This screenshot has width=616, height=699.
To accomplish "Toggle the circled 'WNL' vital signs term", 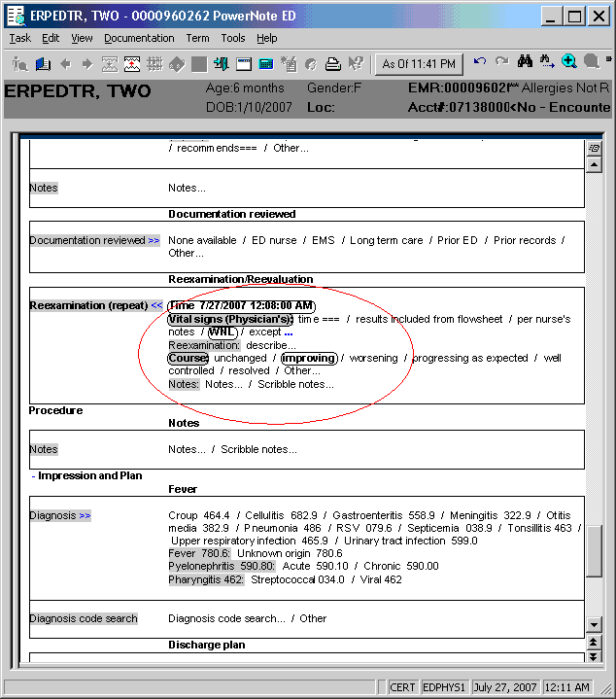I will pyautogui.click(x=222, y=332).
